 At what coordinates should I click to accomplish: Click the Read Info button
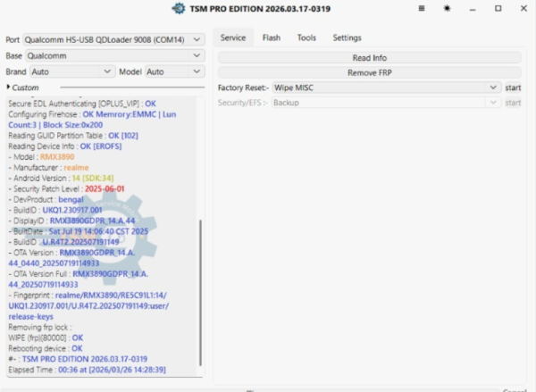click(x=370, y=58)
